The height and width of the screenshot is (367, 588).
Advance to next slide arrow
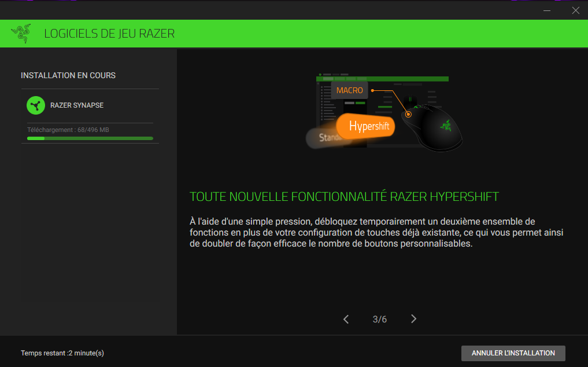[x=413, y=319]
